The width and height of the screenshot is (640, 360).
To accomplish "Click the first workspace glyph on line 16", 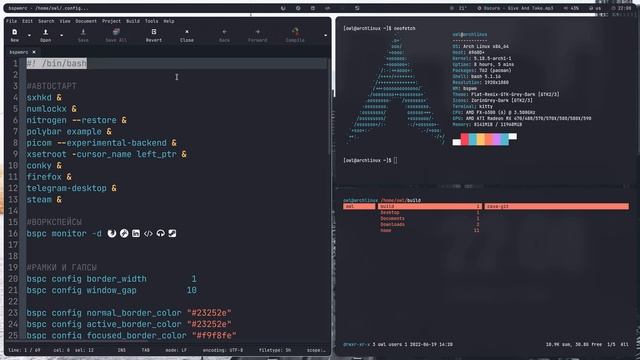I will point(112,233).
